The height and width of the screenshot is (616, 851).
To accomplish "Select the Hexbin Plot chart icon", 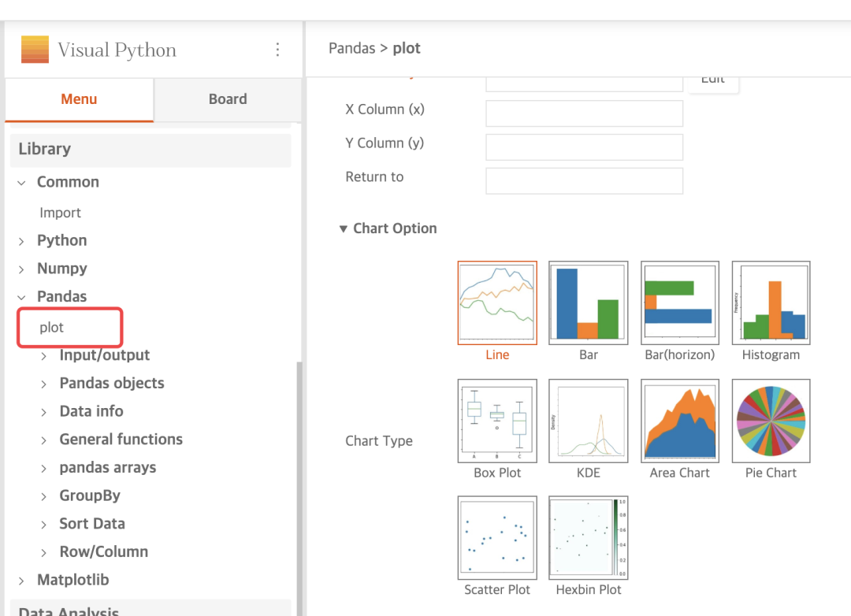I will click(588, 537).
